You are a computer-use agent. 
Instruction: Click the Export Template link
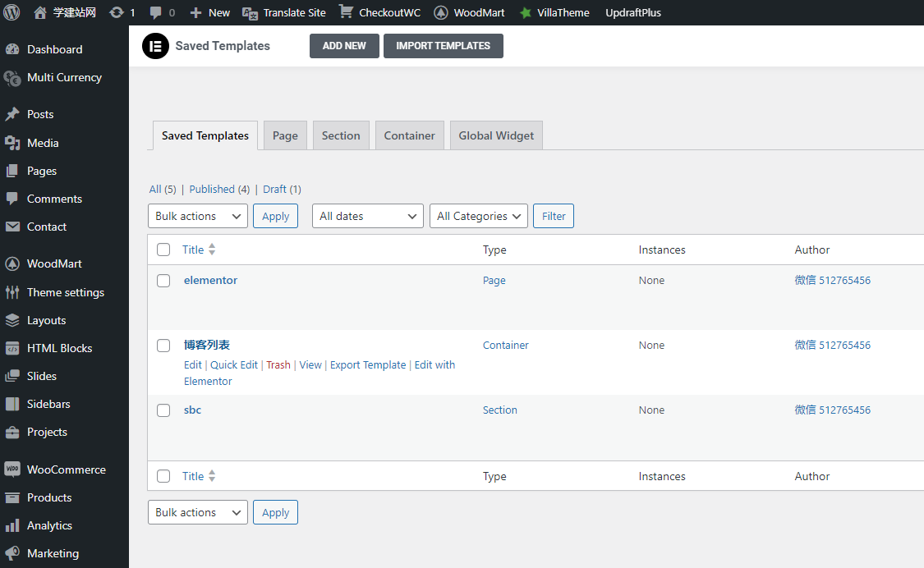(368, 364)
